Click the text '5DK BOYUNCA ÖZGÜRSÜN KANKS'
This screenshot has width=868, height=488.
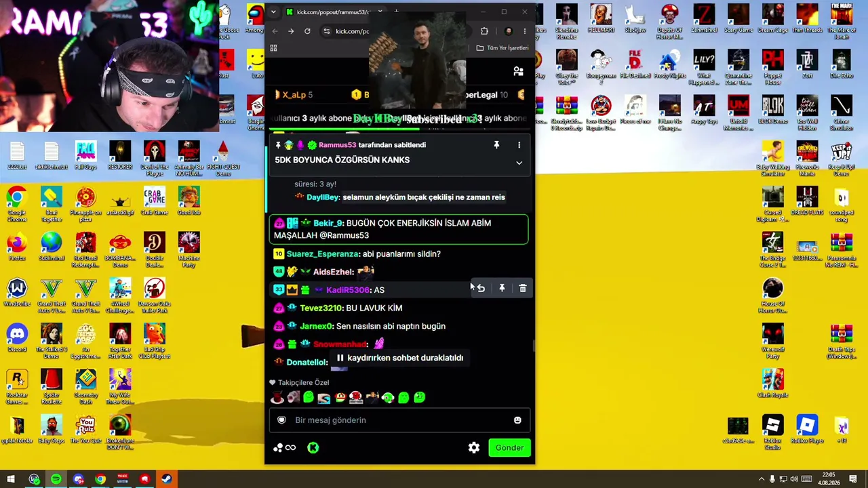tap(342, 160)
